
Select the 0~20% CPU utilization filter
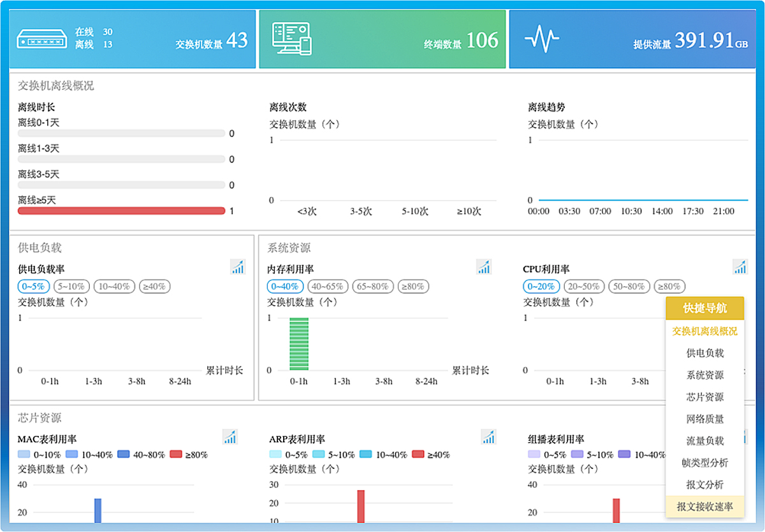point(541,287)
